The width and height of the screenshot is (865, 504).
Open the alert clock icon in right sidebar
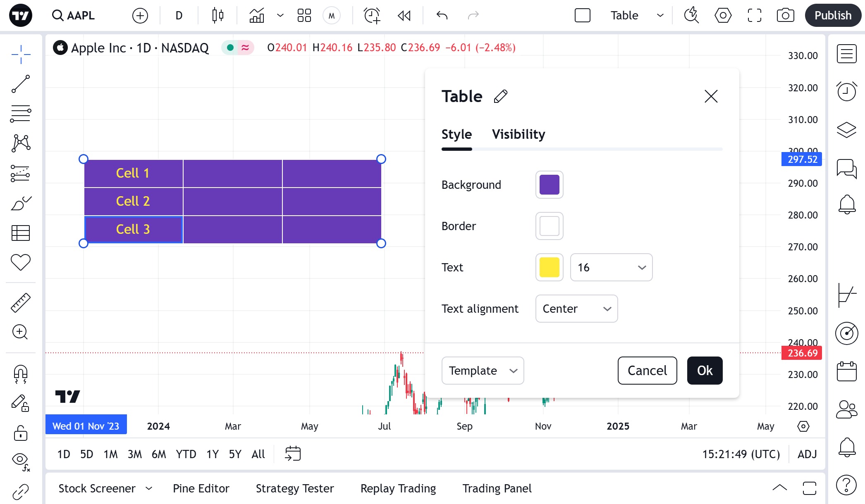pyautogui.click(x=846, y=91)
